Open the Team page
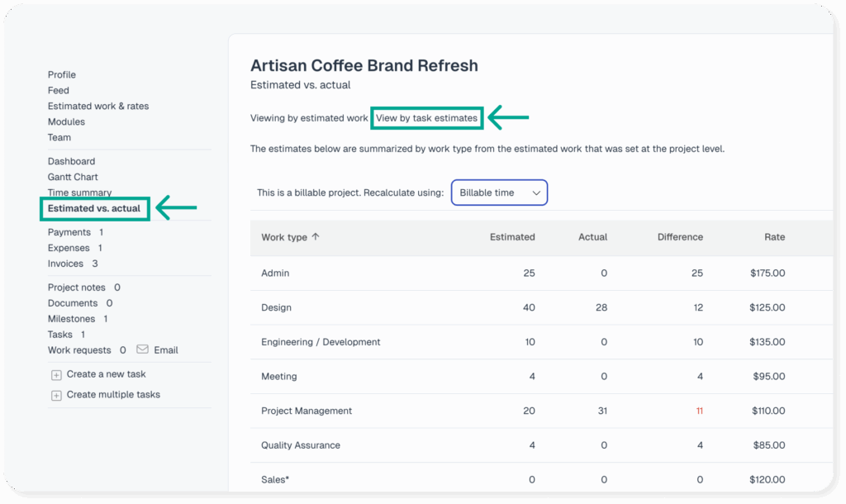This screenshot has height=504, width=846. 59,137
